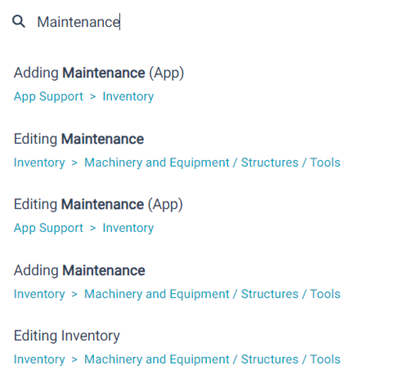Open the Editing Maintenance result without App
399x374 pixels.
(79, 139)
